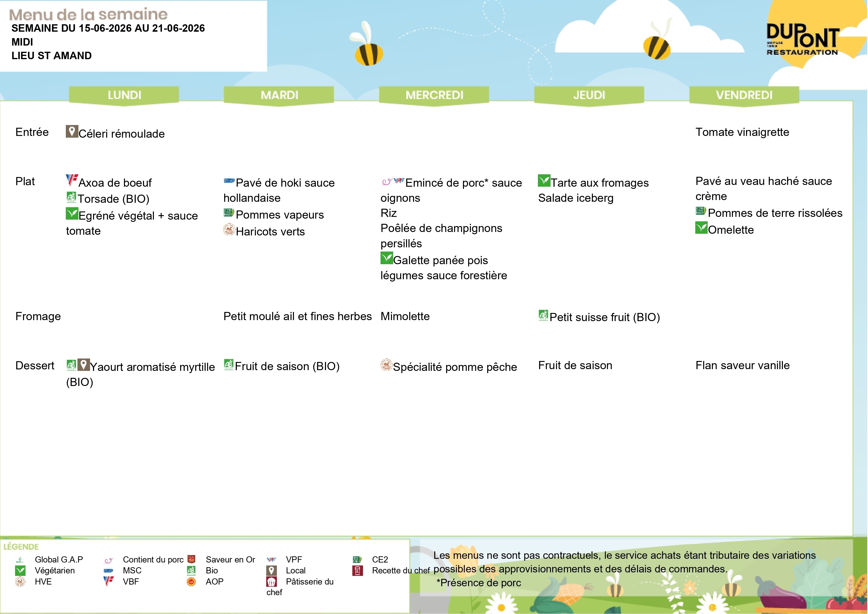The image size is (868, 614).
Task: Click the CE2 icon beside Pommes vapeurs
Action: point(229,212)
